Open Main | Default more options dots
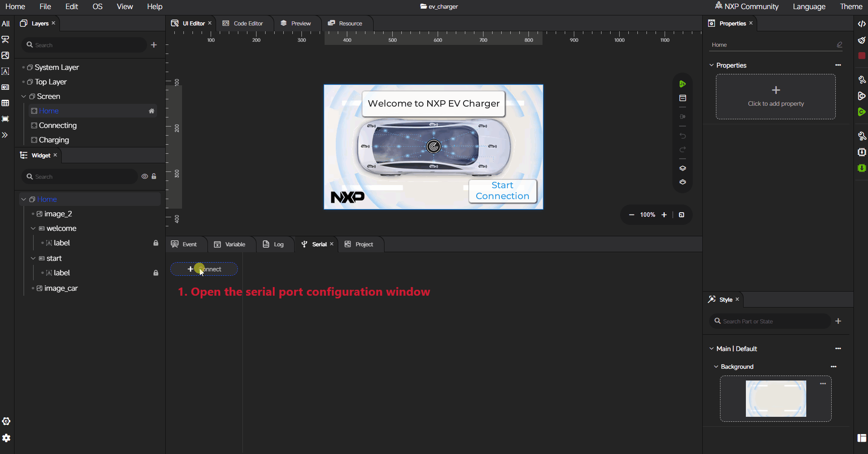This screenshot has width=868, height=454. click(838, 349)
